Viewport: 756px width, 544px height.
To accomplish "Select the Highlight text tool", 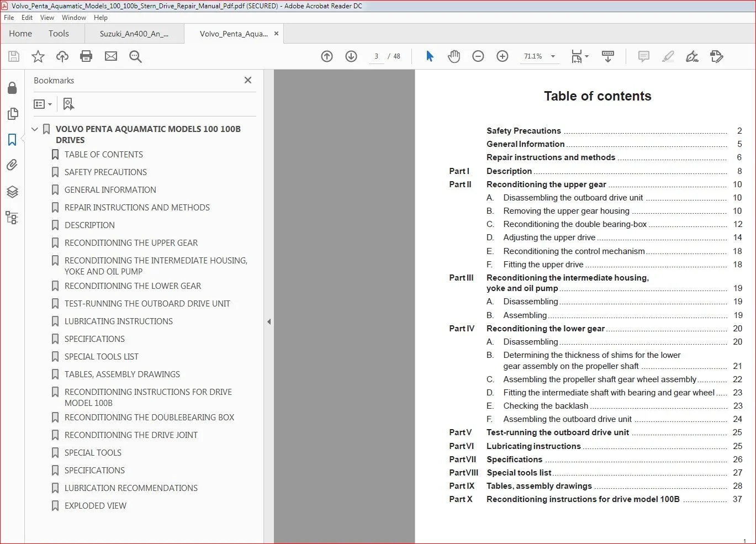I will point(668,56).
